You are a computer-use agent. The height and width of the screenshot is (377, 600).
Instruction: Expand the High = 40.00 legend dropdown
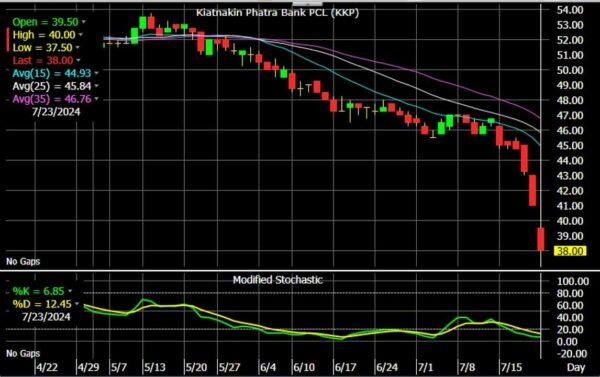[x=81, y=35]
